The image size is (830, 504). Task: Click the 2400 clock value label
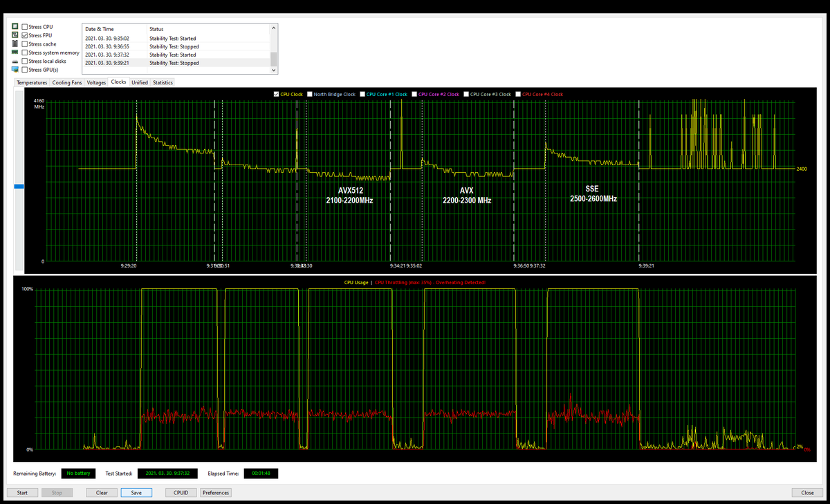802,169
